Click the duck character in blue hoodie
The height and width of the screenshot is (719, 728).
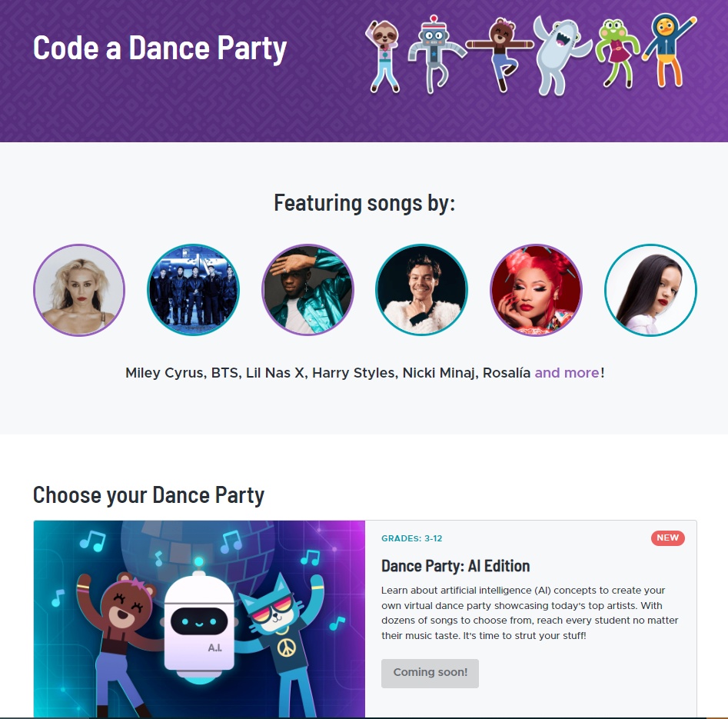coord(669,51)
